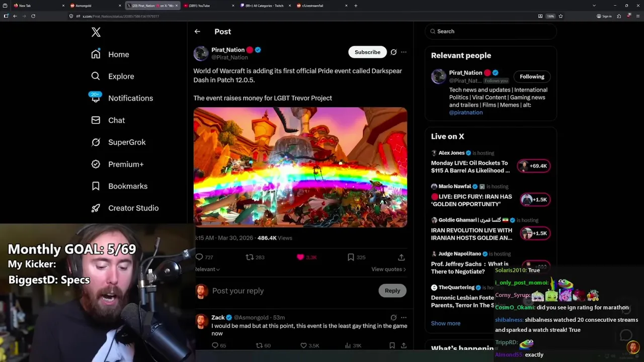Switch to the YouTube browser tab
Image resolution: width=644 pixels, height=362 pixels.
pos(209,6)
